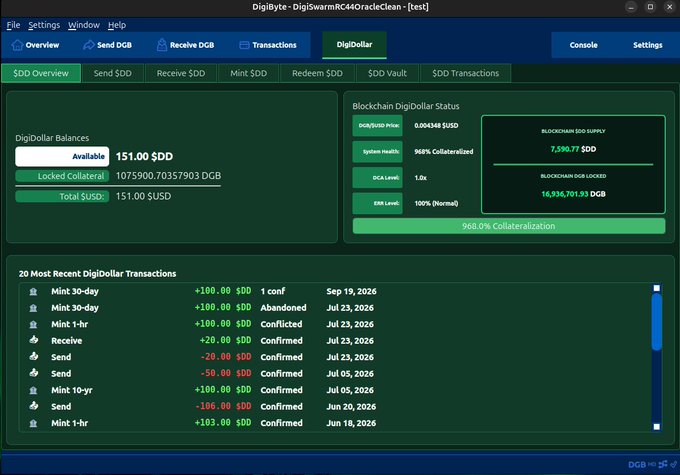Screen dimensions: 680x475
Task: Click the Locked Collateral label
Action: click(x=62, y=176)
